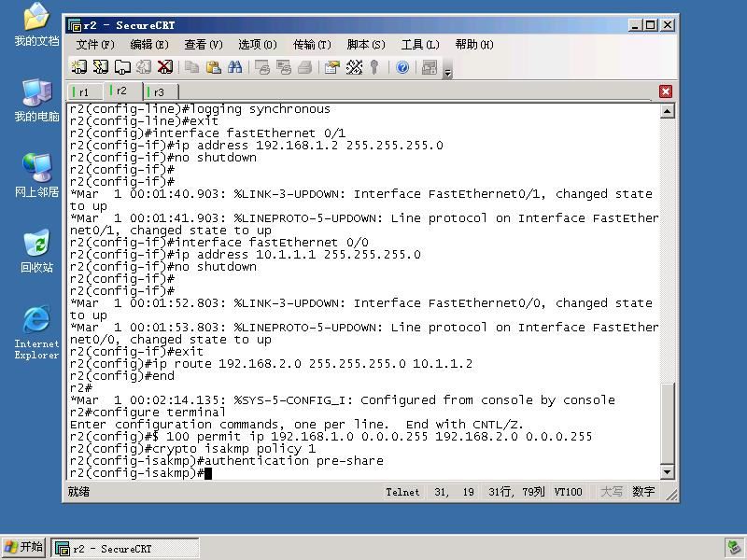747x560 pixels.
Task: Close the active tab with red X button
Action: pos(666,91)
